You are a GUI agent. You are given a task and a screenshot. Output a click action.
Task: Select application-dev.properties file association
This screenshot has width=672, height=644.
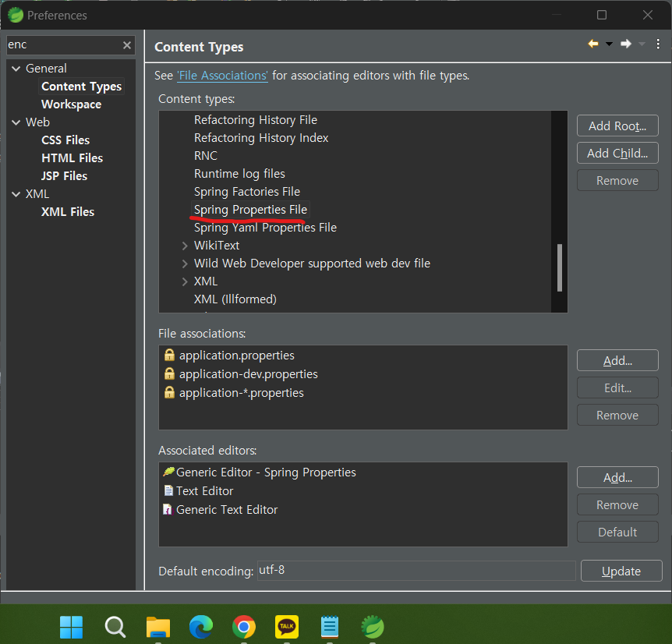click(248, 374)
